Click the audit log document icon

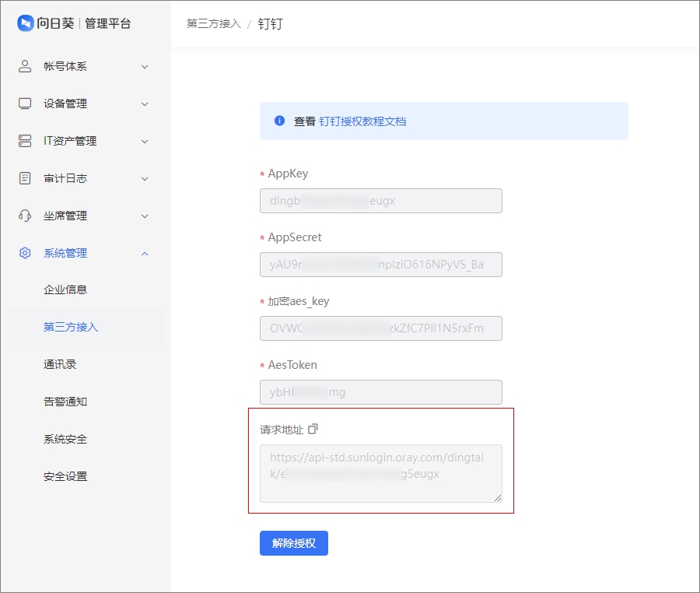click(26, 178)
